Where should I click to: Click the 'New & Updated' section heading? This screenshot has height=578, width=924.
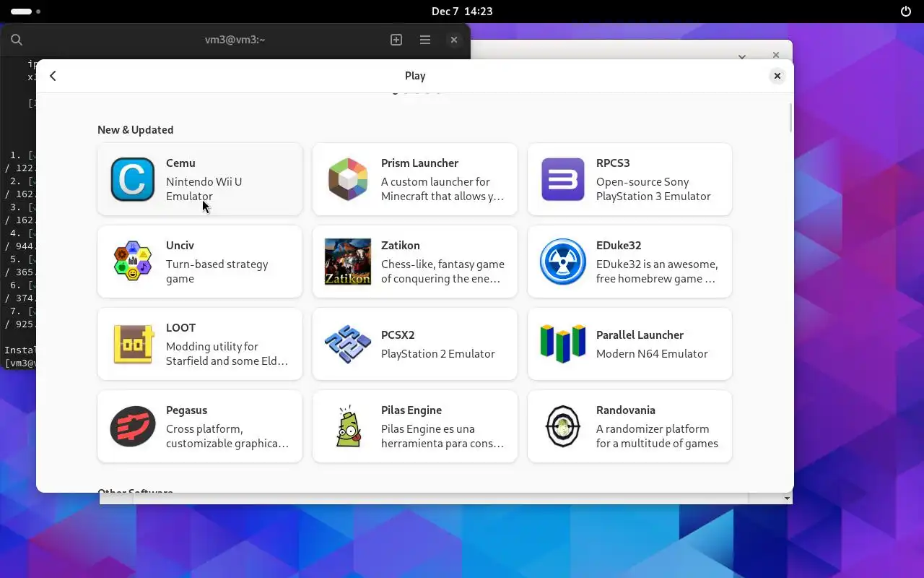click(136, 130)
